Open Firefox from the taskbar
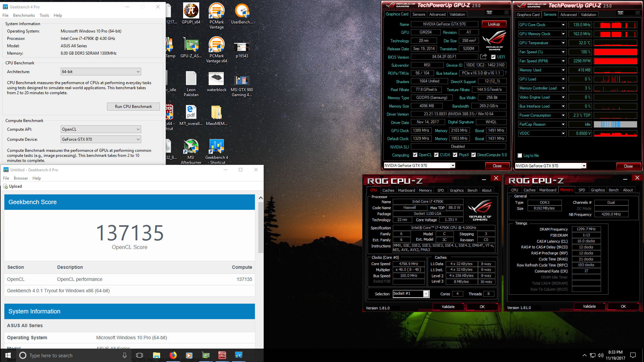Screen dimensions: 644x362 coord(173,355)
